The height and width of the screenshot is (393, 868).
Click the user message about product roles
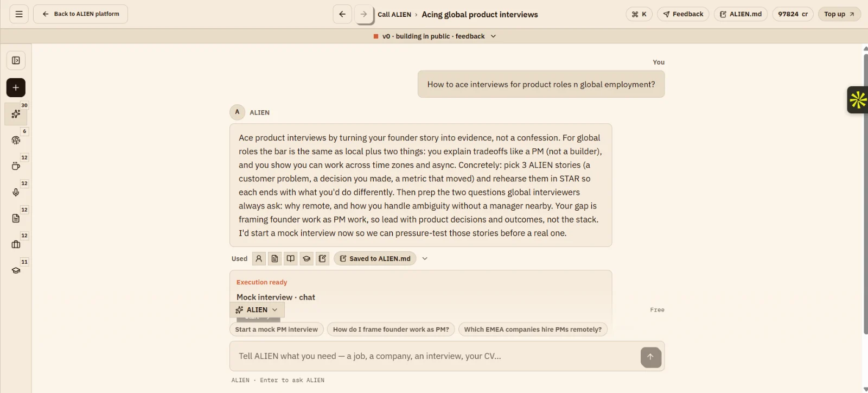tap(541, 85)
